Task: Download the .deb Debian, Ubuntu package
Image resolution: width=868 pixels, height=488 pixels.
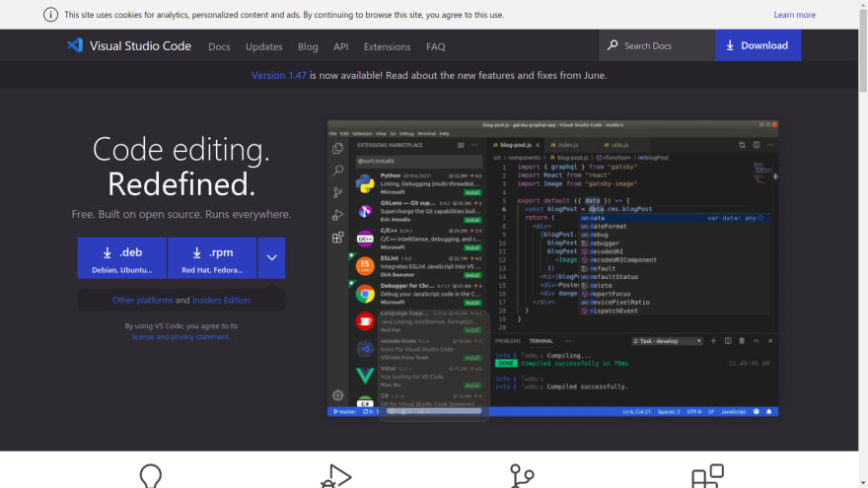Action: pos(121,258)
